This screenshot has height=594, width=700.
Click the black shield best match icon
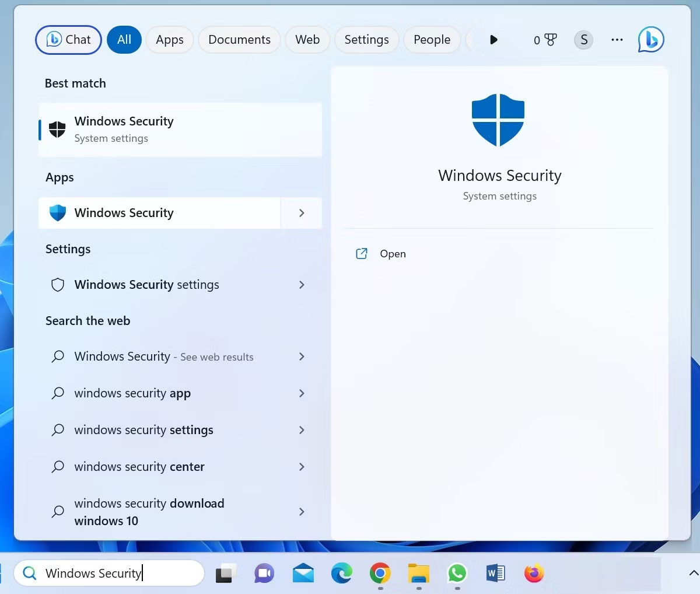click(57, 130)
